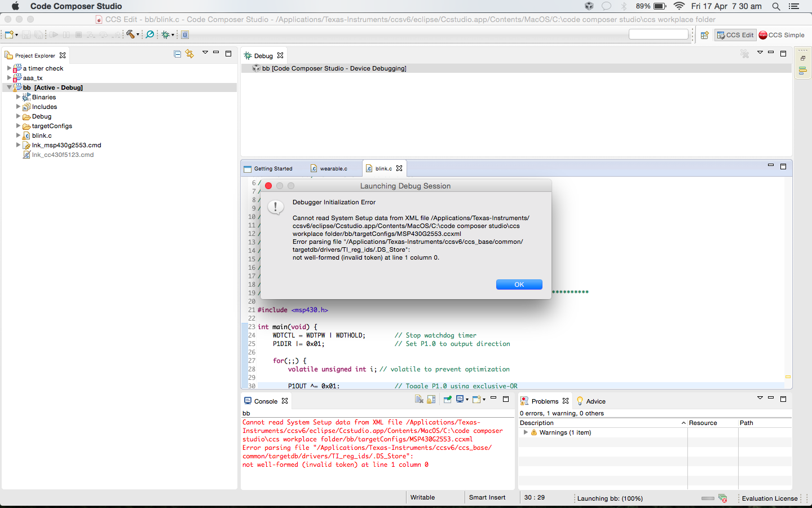Click the Wi-Fi menu bar icon
This screenshot has height=508, width=812.
click(679, 6)
